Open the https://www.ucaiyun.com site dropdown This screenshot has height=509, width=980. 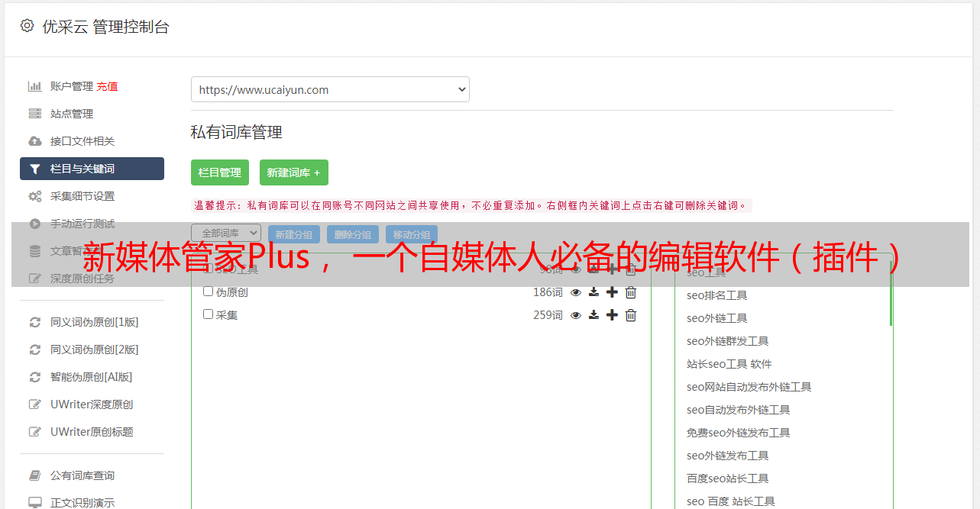(x=330, y=89)
